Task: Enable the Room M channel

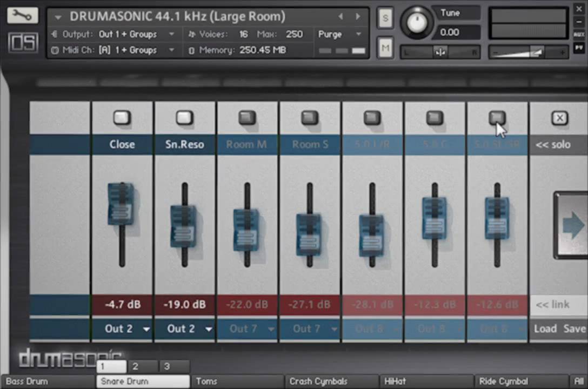Action: 247,118
